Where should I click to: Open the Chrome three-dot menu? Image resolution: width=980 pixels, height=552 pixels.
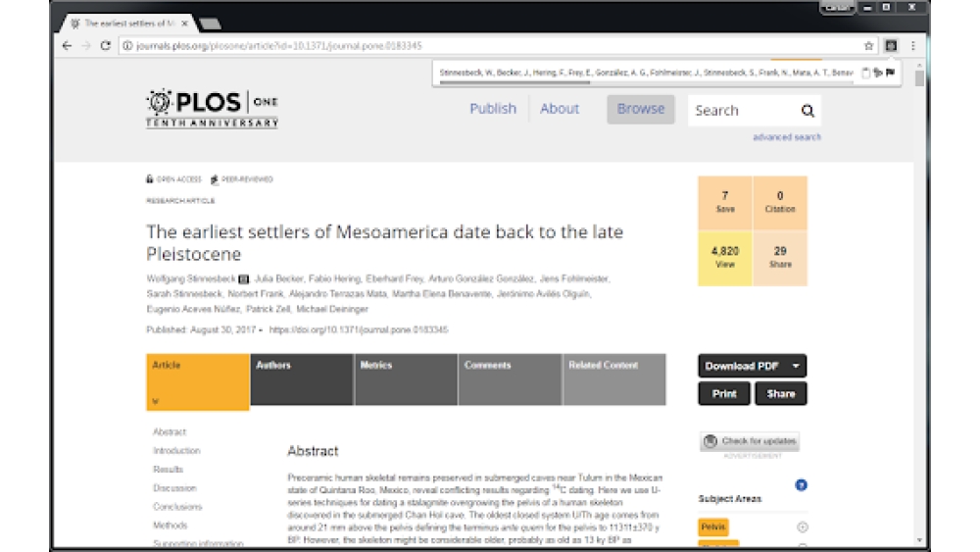(913, 46)
